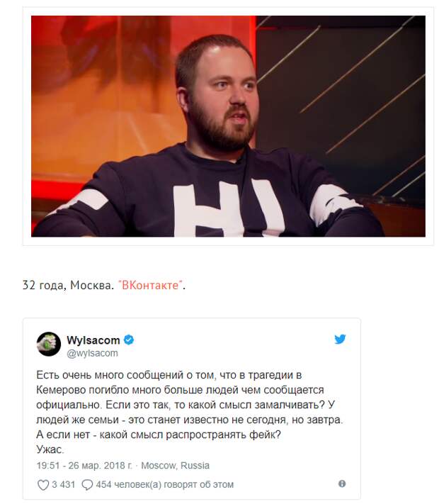
Task: Open the tweet info circle icon
Action: pos(342,483)
